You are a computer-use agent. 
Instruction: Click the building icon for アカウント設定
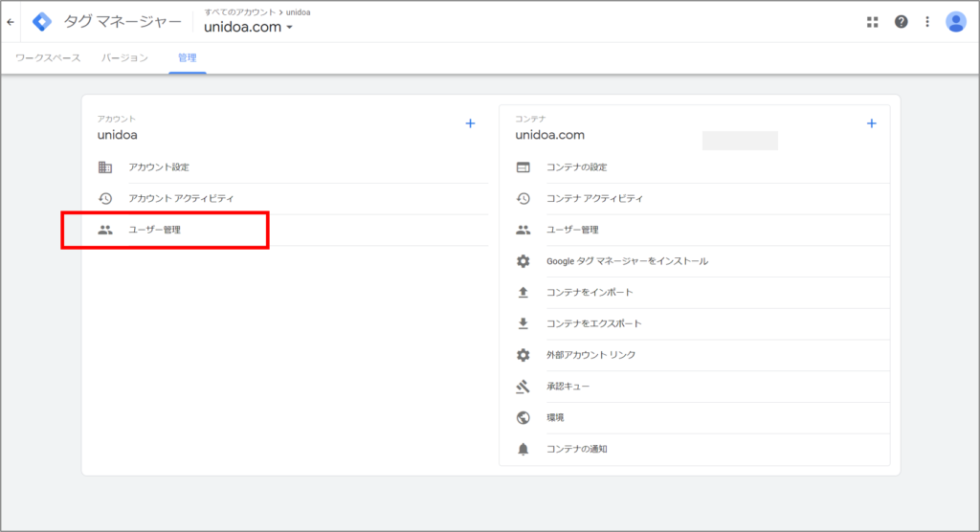105,167
